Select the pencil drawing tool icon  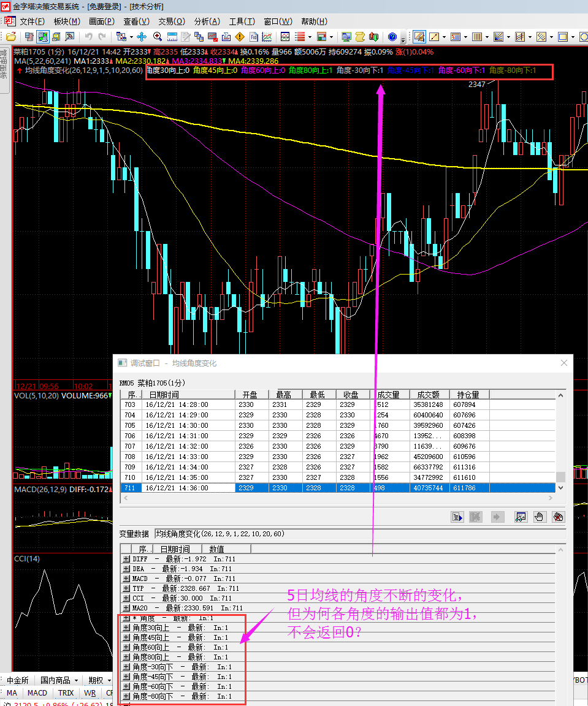pyautogui.click(x=419, y=37)
